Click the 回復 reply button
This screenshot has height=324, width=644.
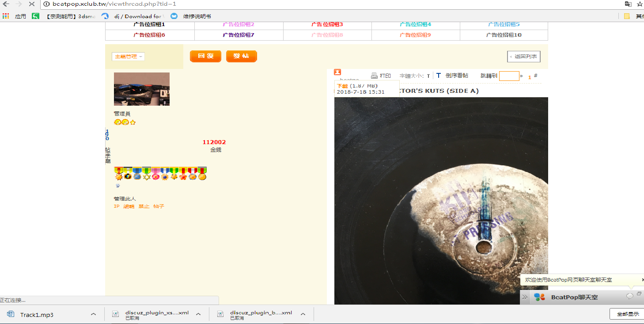coord(205,56)
